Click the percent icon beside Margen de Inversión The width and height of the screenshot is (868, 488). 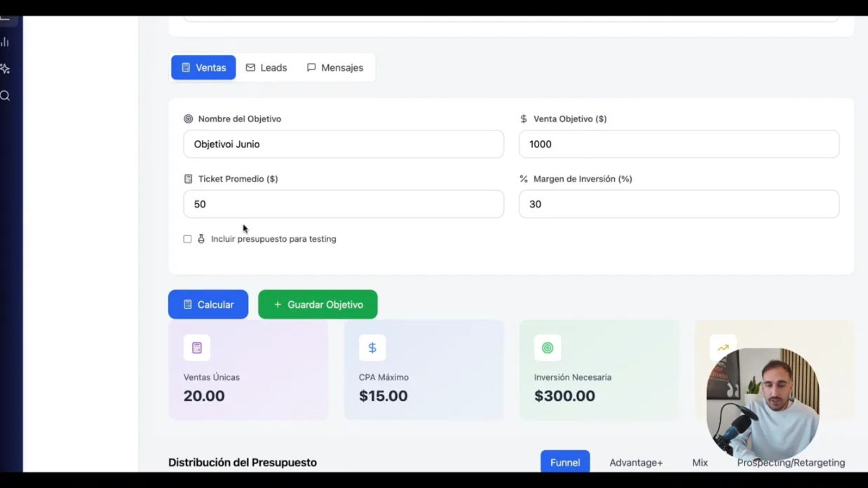[x=524, y=179]
